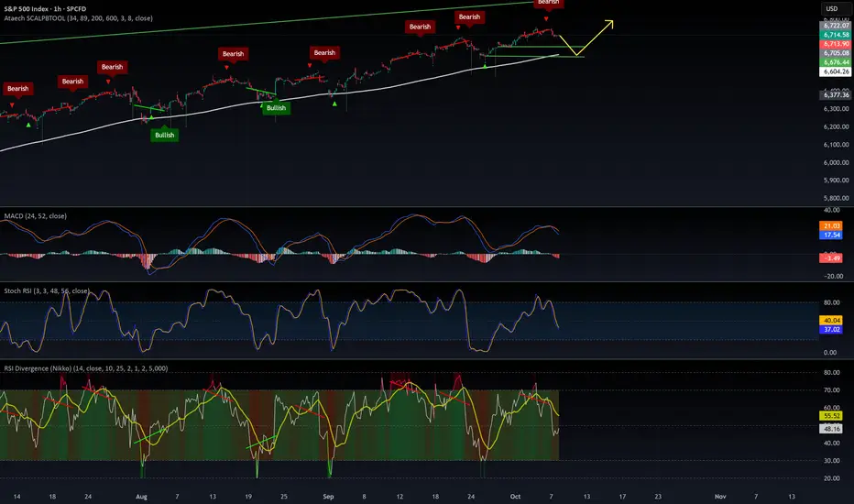Click 6,000.00 on the price axis
This screenshot has width=854, height=504.
click(x=836, y=162)
